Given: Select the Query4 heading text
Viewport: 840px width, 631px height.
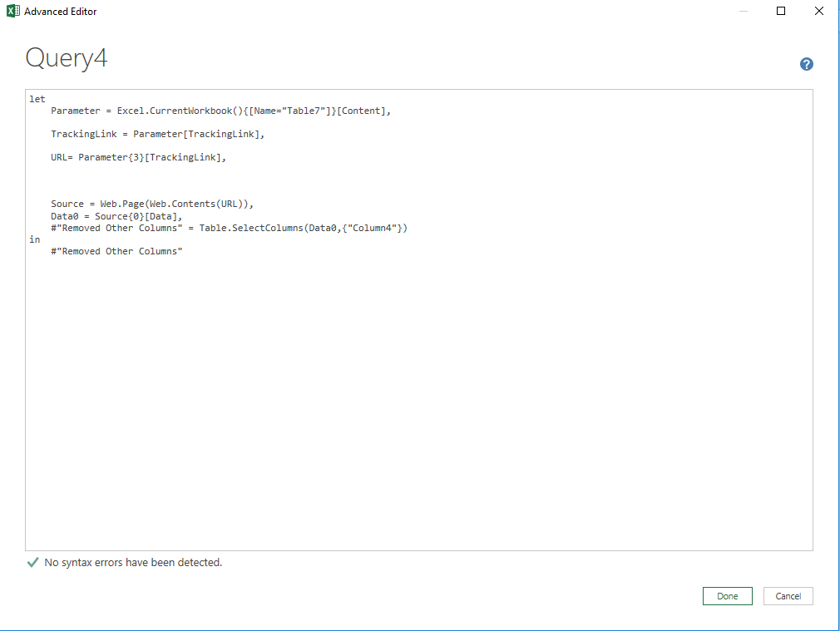Looking at the screenshot, I should click(66, 58).
